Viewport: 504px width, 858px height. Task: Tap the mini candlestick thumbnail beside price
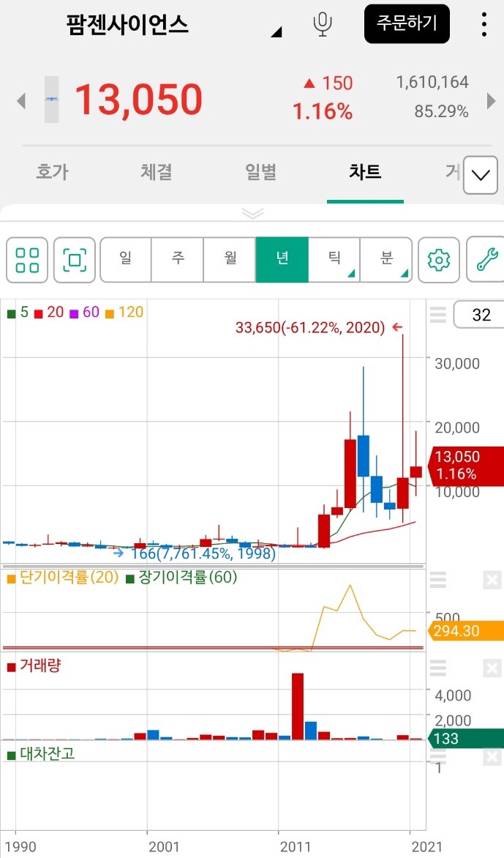pos(51,99)
